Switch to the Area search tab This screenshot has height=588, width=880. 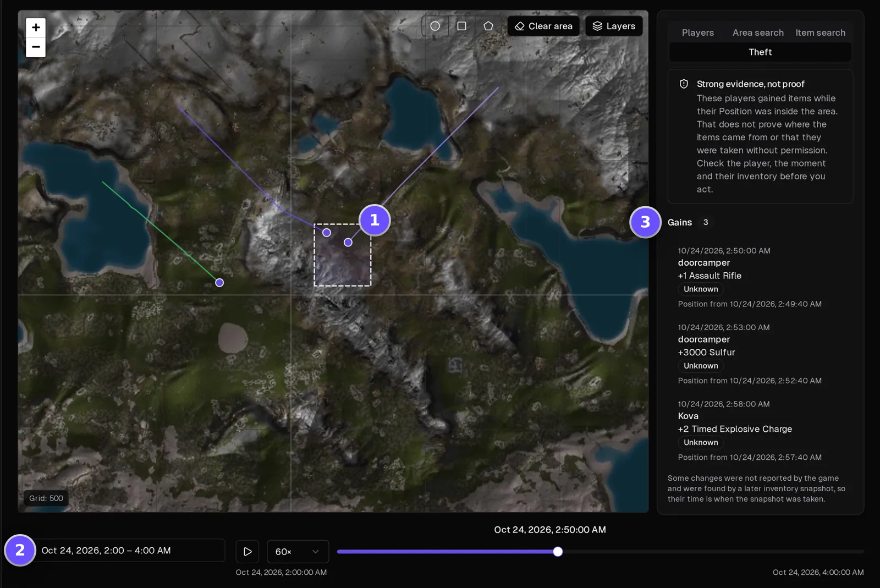758,32
